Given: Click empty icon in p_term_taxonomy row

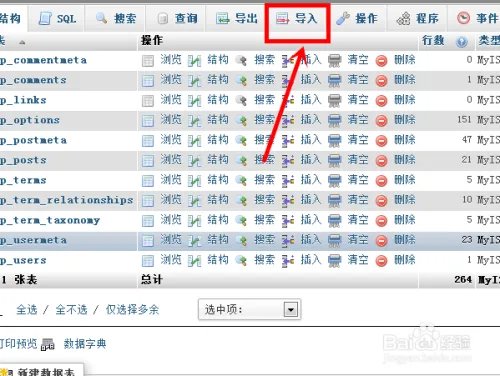Looking at the screenshot, I should (x=334, y=221).
